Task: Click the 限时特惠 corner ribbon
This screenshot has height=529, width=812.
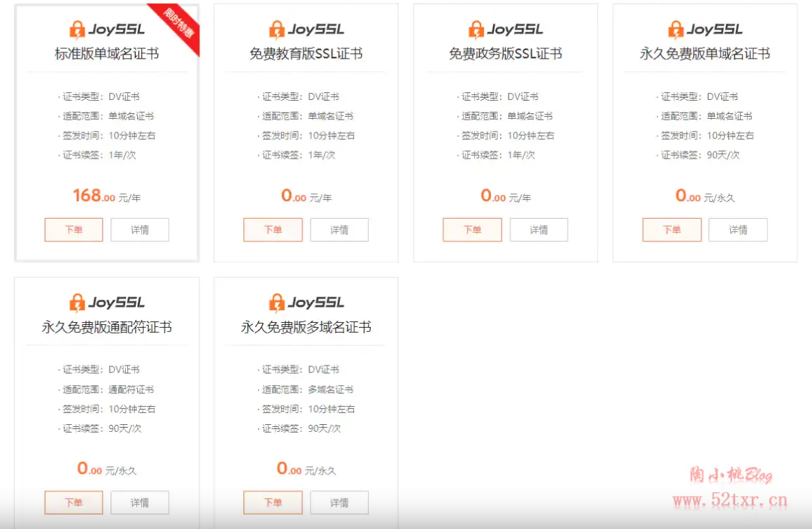Action: click(x=180, y=23)
